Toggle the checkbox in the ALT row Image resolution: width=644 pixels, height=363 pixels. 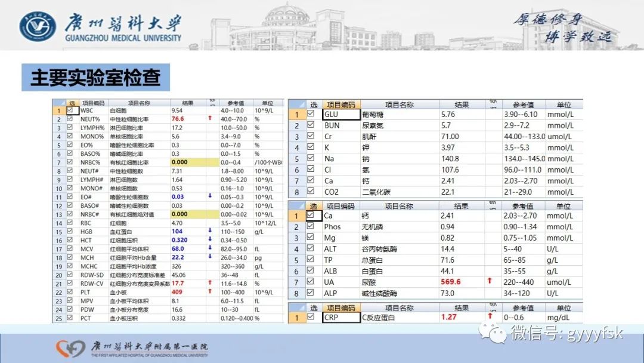coord(311,248)
